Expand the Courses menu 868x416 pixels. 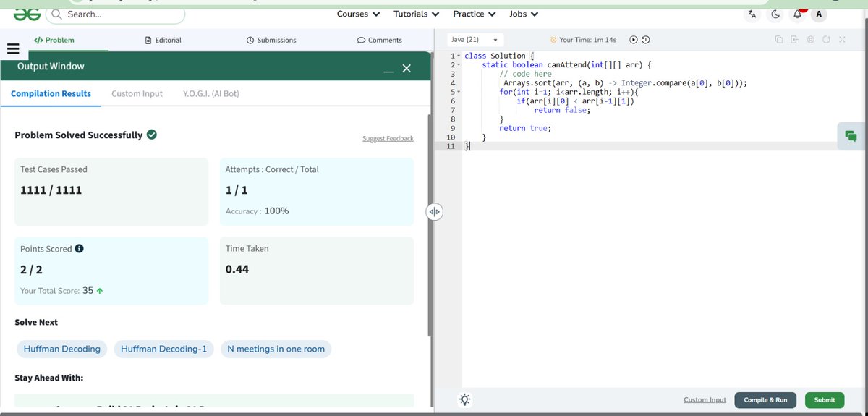(x=358, y=14)
